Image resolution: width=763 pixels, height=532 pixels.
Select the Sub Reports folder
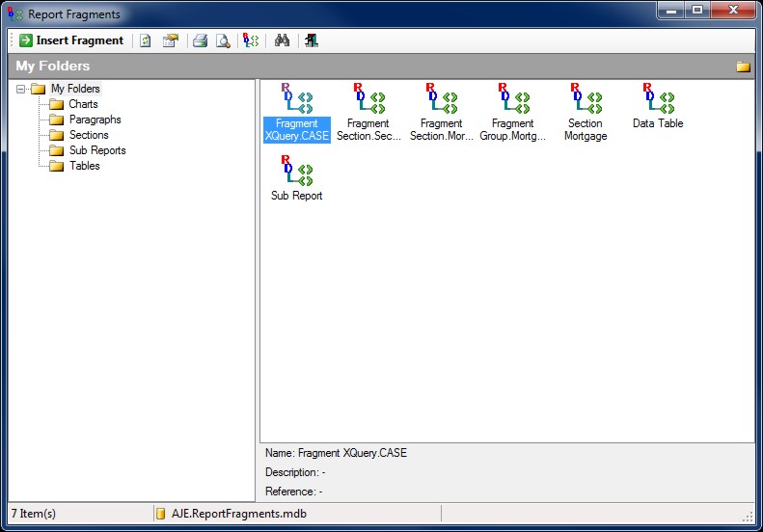96,150
